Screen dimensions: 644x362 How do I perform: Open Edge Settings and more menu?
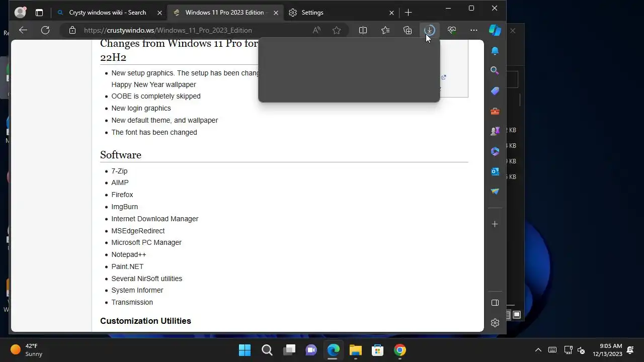[x=474, y=30]
